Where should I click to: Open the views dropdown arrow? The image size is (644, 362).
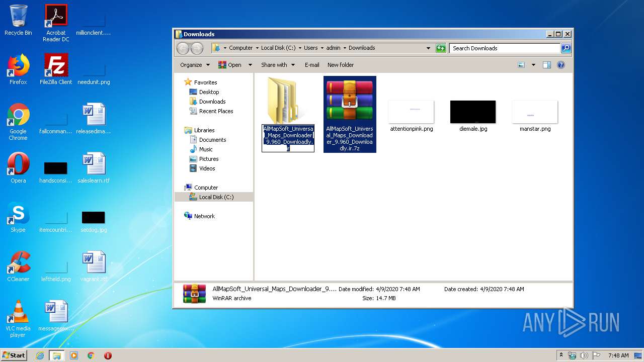pyautogui.click(x=533, y=65)
